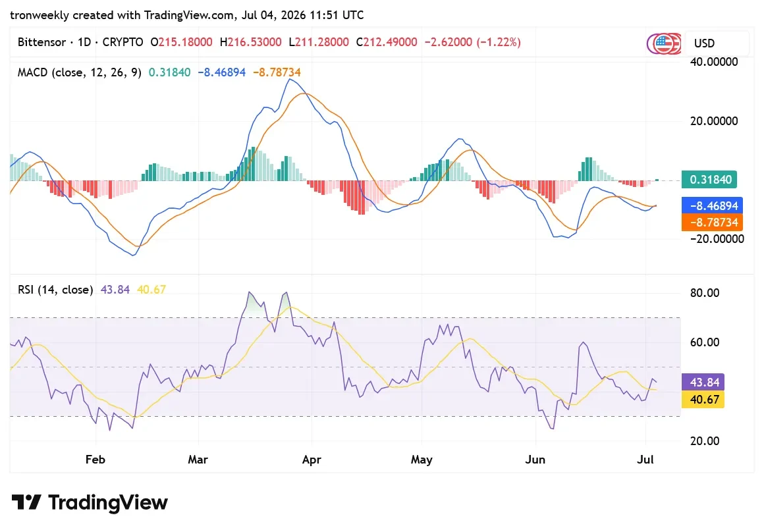This screenshot has height=532, width=764.
Task: Open the USD currency selector
Action: tap(717, 43)
